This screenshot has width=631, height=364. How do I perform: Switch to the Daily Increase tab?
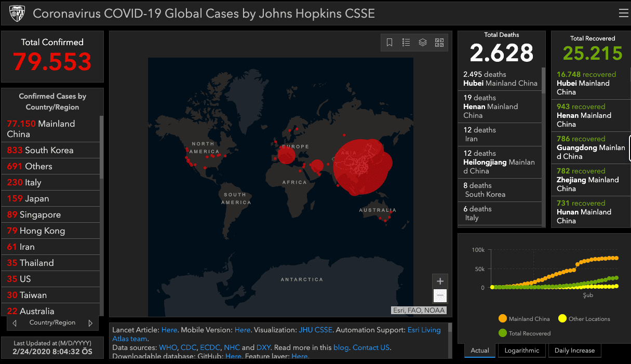click(574, 350)
